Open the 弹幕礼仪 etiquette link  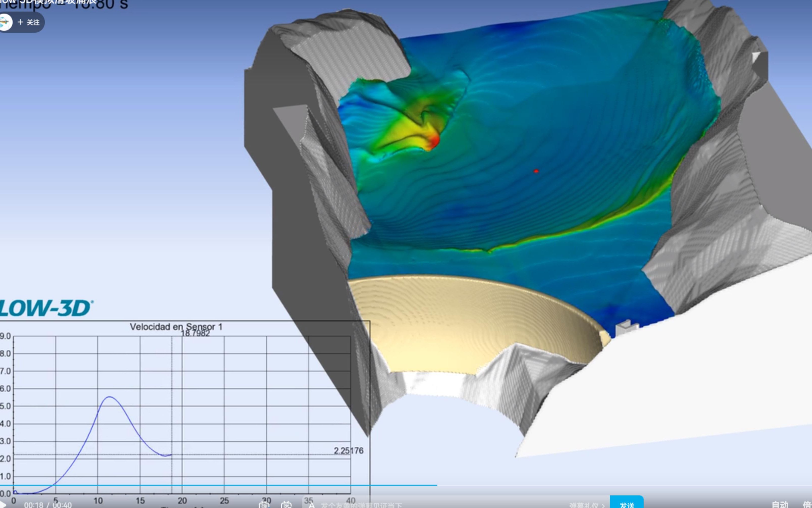tap(586, 505)
